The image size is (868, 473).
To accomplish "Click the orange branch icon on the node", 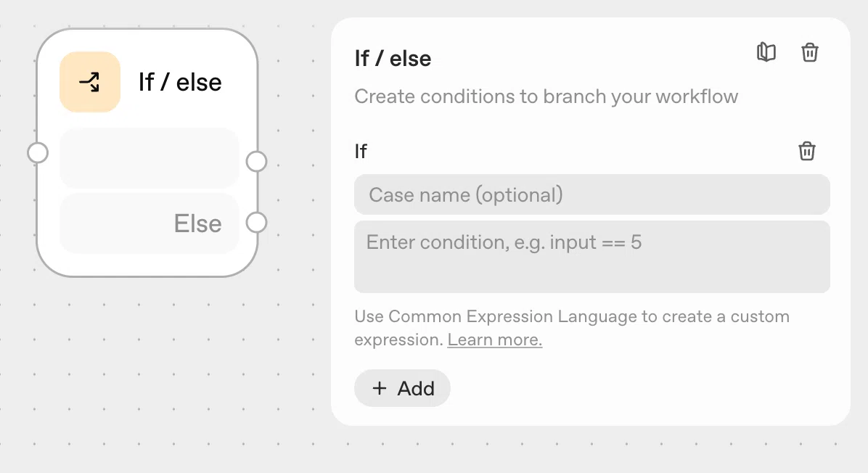I will coord(90,82).
